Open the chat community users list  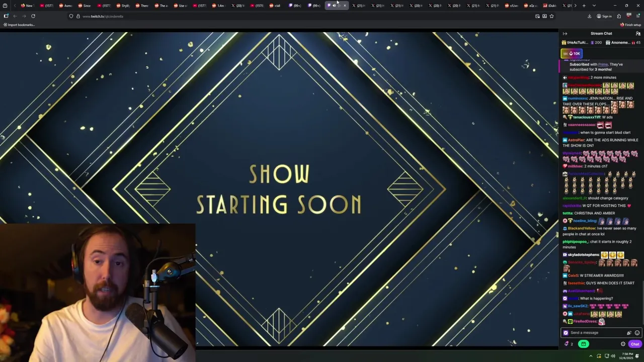point(638,34)
